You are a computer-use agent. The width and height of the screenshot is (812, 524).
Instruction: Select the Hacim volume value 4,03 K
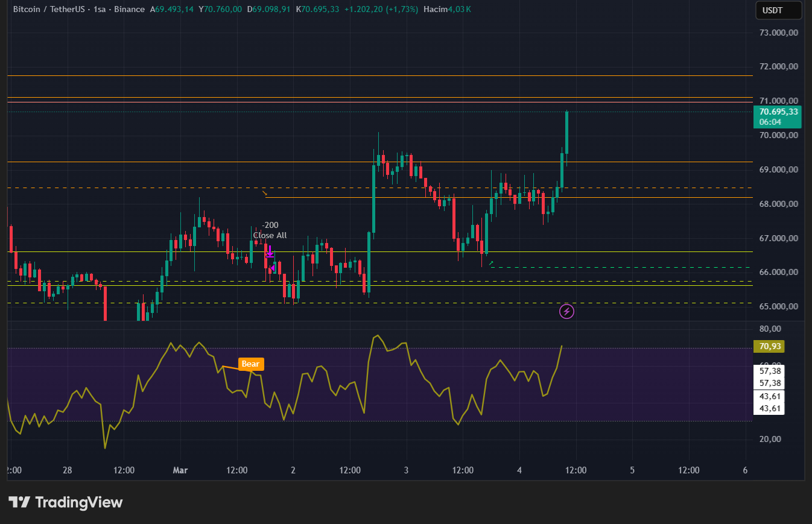click(460, 10)
